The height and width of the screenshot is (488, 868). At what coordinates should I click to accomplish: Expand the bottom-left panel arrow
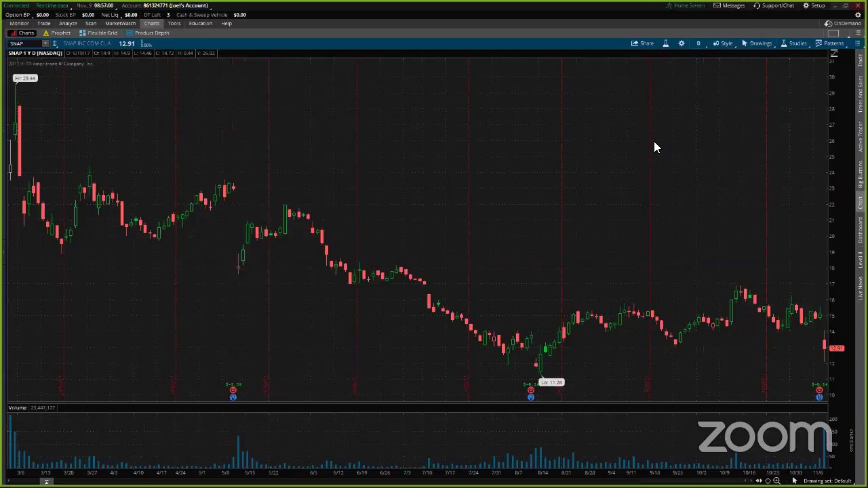click(46, 481)
